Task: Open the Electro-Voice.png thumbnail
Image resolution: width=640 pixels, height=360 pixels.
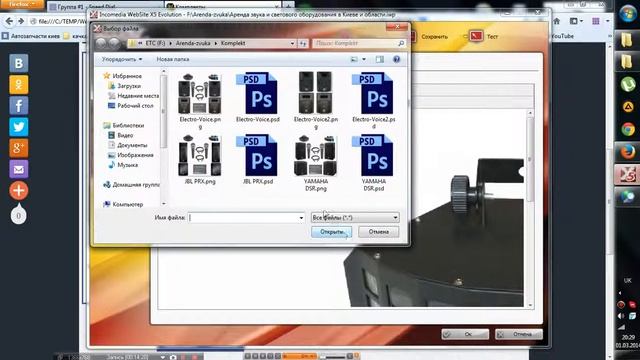Action: click(200, 93)
